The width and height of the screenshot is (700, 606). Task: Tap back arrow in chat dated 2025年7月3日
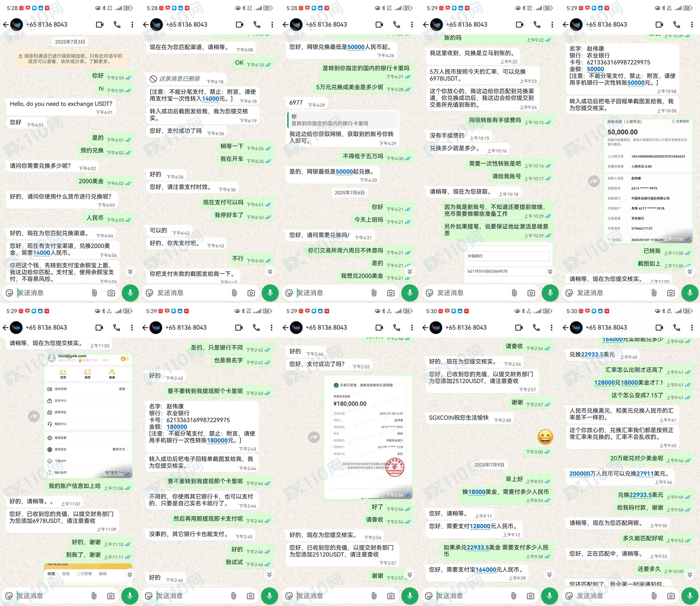click(6, 25)
